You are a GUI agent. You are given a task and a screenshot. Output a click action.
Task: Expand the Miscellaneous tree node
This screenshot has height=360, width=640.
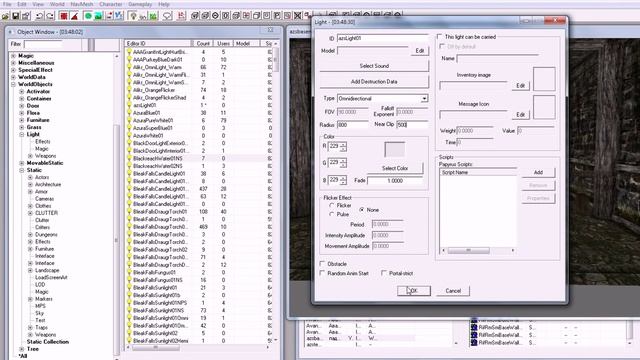click(13, 63)
